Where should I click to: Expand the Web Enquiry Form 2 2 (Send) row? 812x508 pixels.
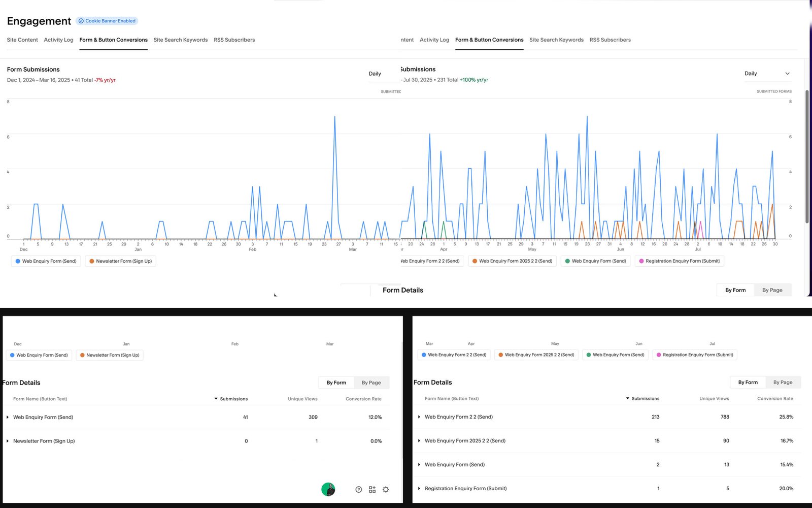[419, 417]
